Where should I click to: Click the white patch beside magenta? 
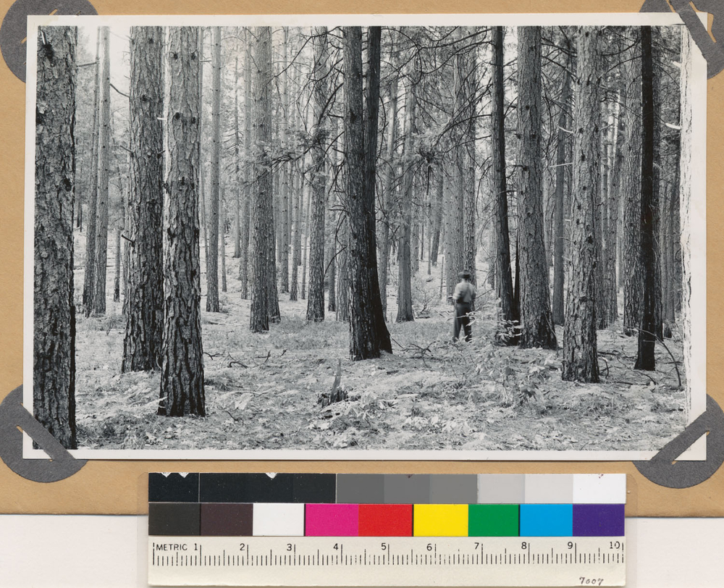coord(278,520)
